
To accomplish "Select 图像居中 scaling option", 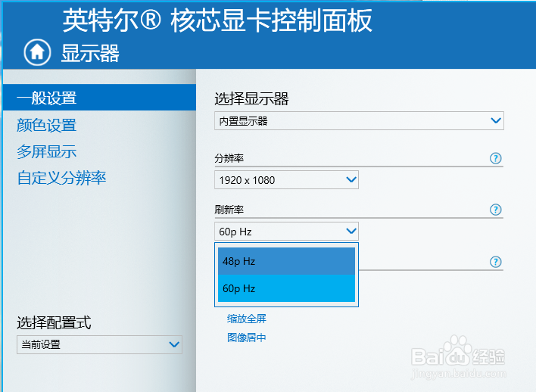I will (247, 338).
